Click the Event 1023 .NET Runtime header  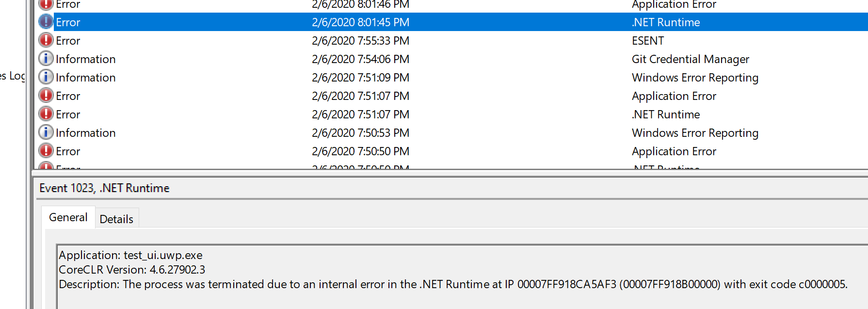(105, 188)
